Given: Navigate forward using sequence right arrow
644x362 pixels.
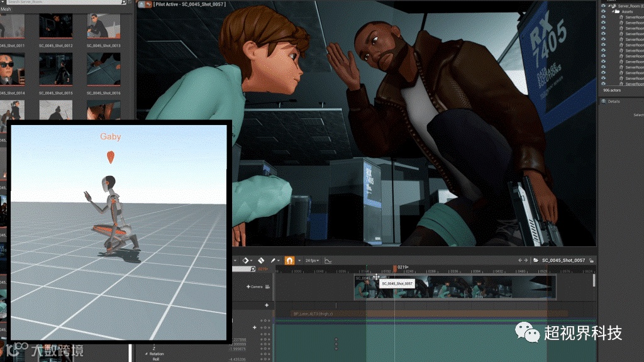Looking at the screenshot, I should pyautogui.click(x=526, y=260).
